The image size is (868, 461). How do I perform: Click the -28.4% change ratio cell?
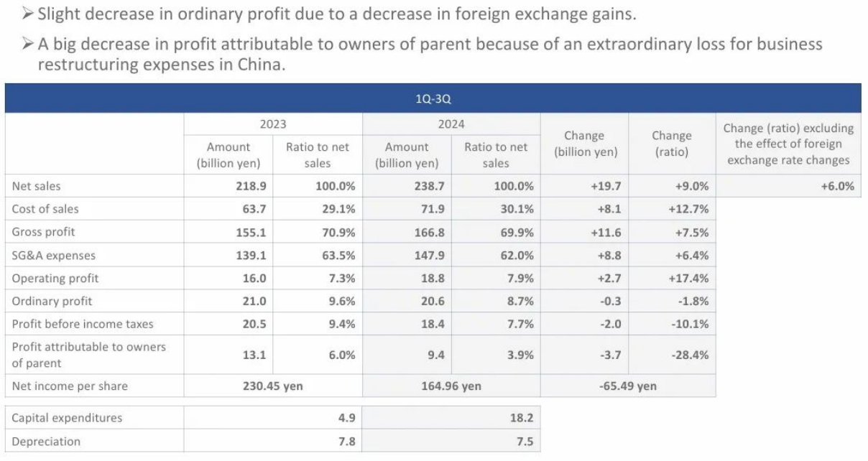point(690,355)
